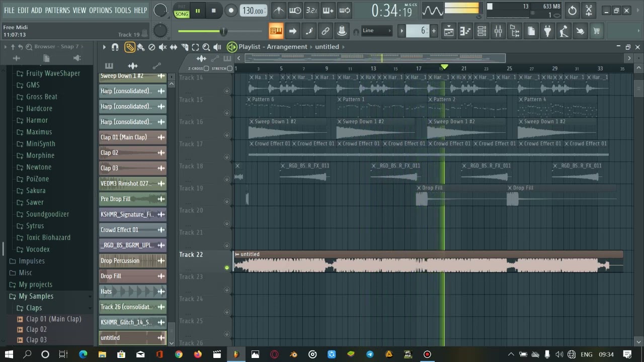
Task: Stop playback with the stop button
Action: coord(214,11)
